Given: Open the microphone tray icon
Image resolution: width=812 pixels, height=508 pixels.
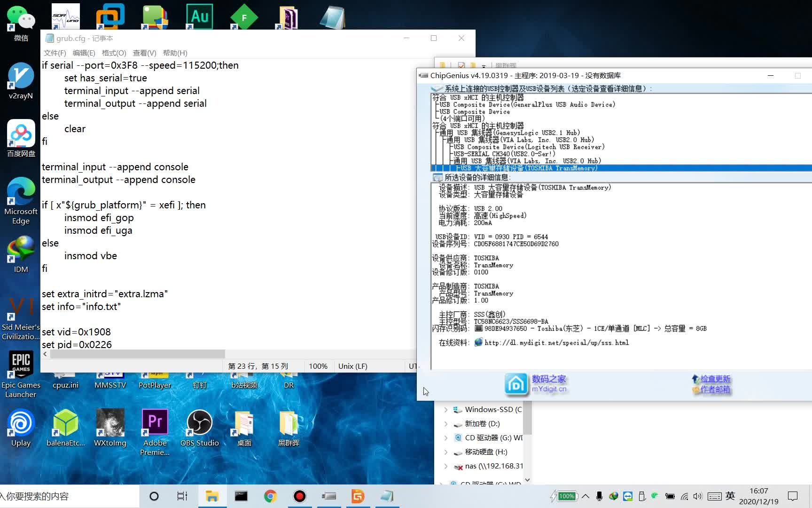Looking at the screenshot, I should pyautogui.click(x=599, y=496).
